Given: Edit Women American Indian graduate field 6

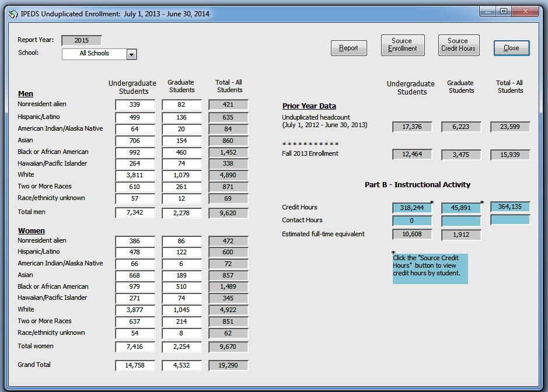Looking at the screenshot, I should [x=181, y=264].
